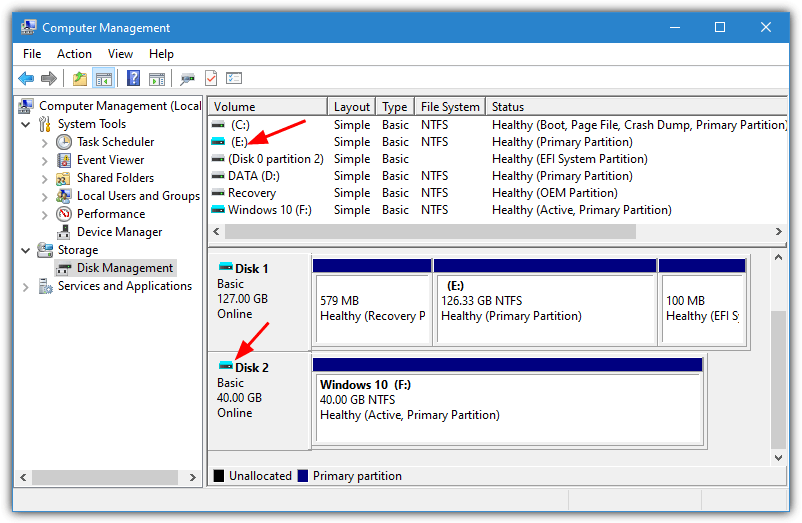Image resolution: width=802 pixels, height=523 pixels.
Task: Click the disk view scroll down arrow
Action: [x=778, y=458]
